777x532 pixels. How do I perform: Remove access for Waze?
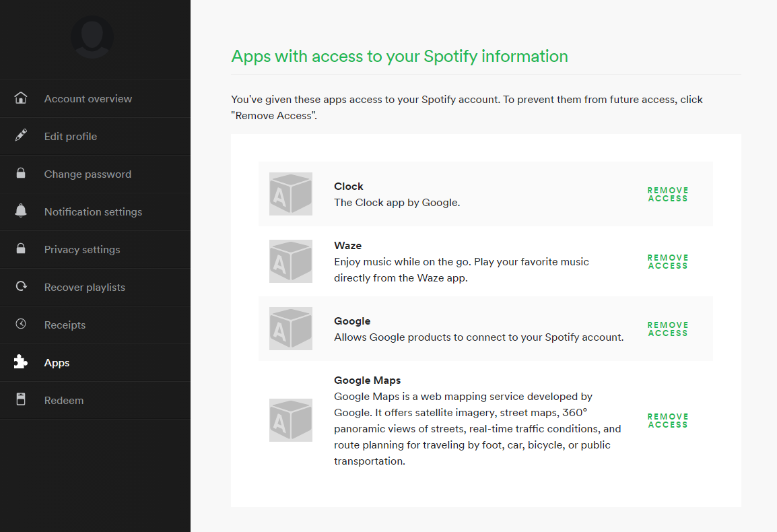click(x=668, y=262)
